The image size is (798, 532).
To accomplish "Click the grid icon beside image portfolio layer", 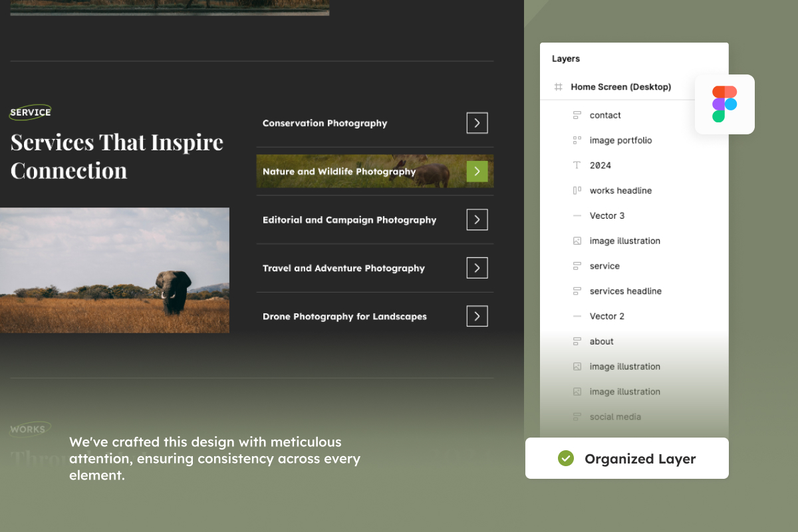I will tap(577, 140).
